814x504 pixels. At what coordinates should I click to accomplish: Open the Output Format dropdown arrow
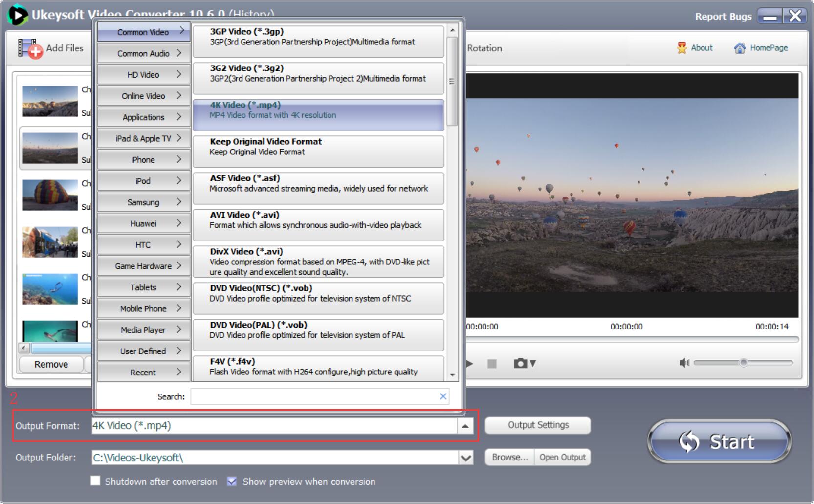coord(464,426)
